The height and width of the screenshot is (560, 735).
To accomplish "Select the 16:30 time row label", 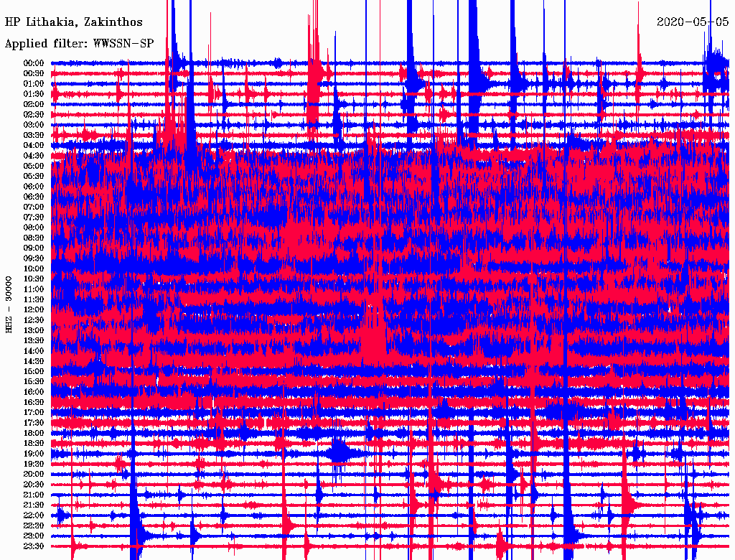I will [34, 403].
